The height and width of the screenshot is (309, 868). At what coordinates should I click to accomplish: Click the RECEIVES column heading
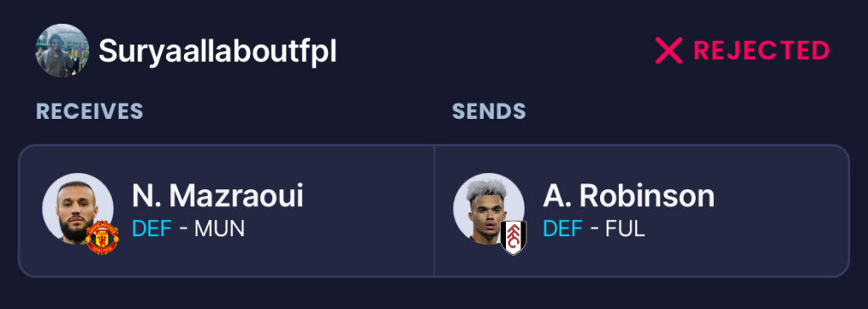point(90,111)
